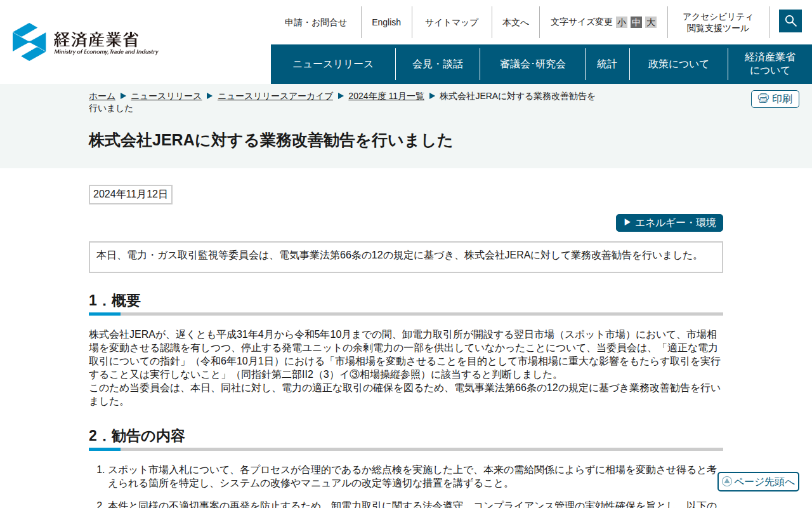Click the 文字サイズ変更 label

pos(581,22)
